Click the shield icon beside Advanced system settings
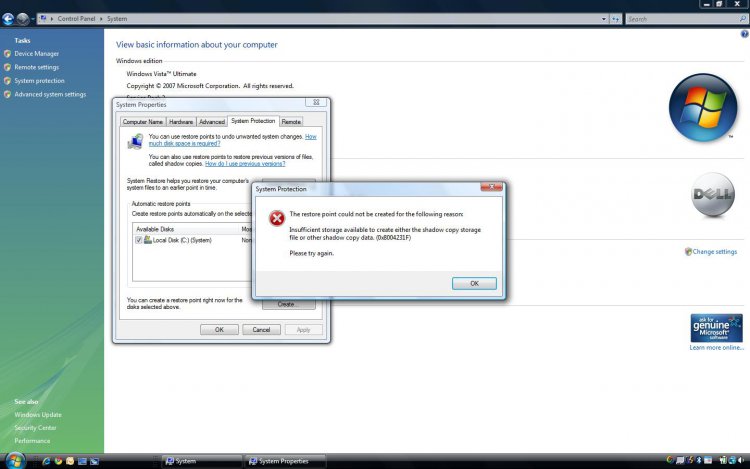This screenshot has width=750, height=469. pyautogui.click(x=7, y=95)
